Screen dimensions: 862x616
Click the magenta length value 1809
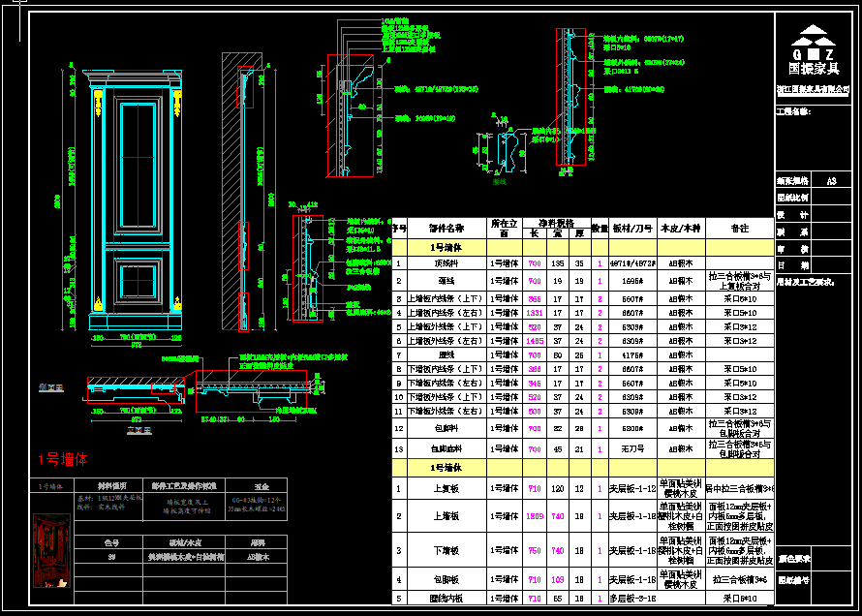(x=534, y=516)
